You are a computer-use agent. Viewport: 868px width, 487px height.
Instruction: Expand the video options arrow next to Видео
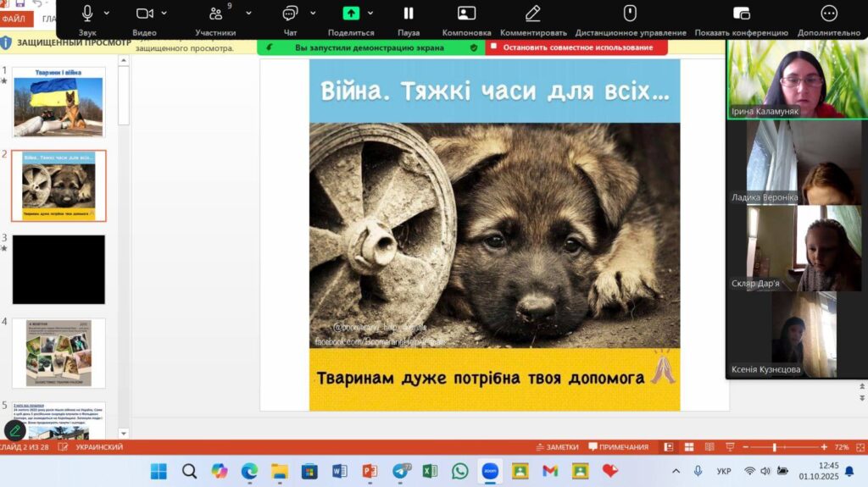click(164, 14)
